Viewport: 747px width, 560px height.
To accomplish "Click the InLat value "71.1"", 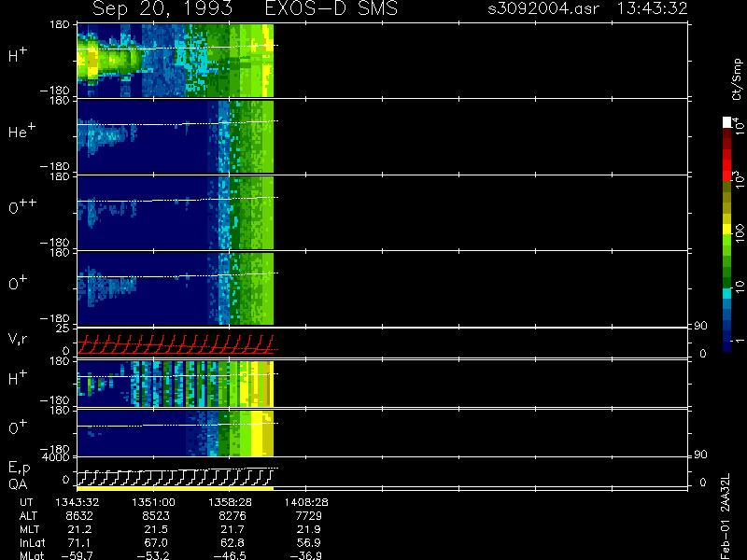I will pyautogui.click(x=79, y=542).
